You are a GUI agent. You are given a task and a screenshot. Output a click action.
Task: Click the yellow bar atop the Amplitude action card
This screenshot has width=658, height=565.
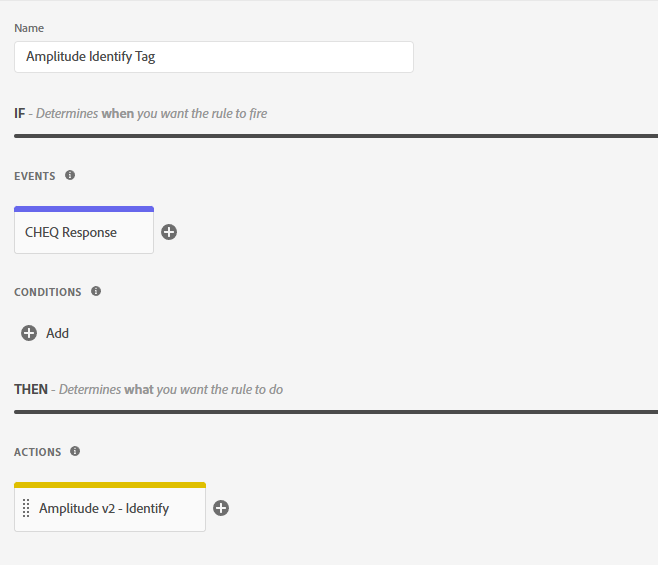110,485
